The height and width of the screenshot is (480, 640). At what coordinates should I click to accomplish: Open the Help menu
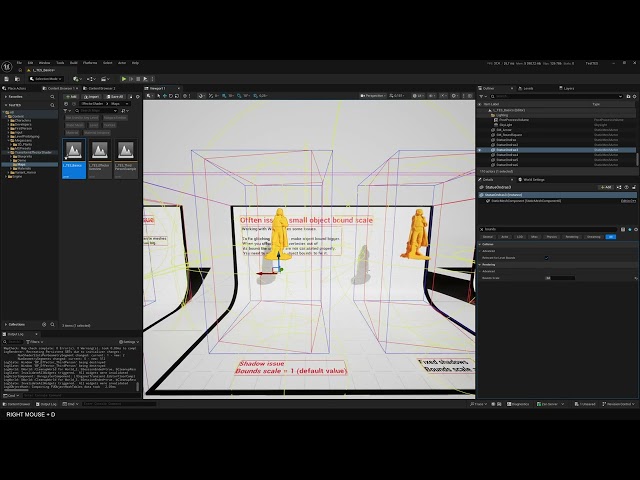(135, 63)
